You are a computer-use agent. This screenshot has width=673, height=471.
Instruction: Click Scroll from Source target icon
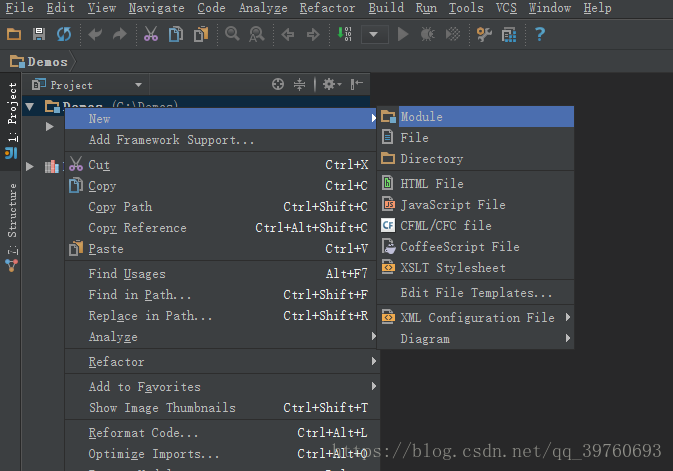click(278, 84)
